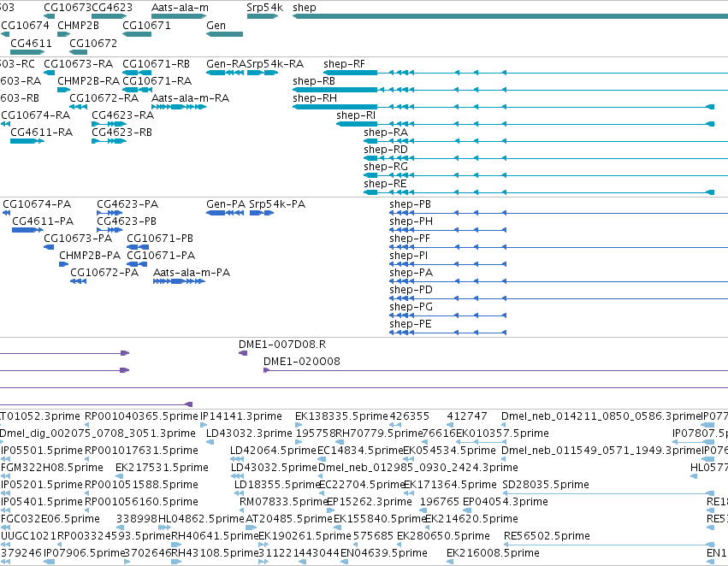
Task: Click the CG10674-RA transcript label
Action: coord(35,115)
